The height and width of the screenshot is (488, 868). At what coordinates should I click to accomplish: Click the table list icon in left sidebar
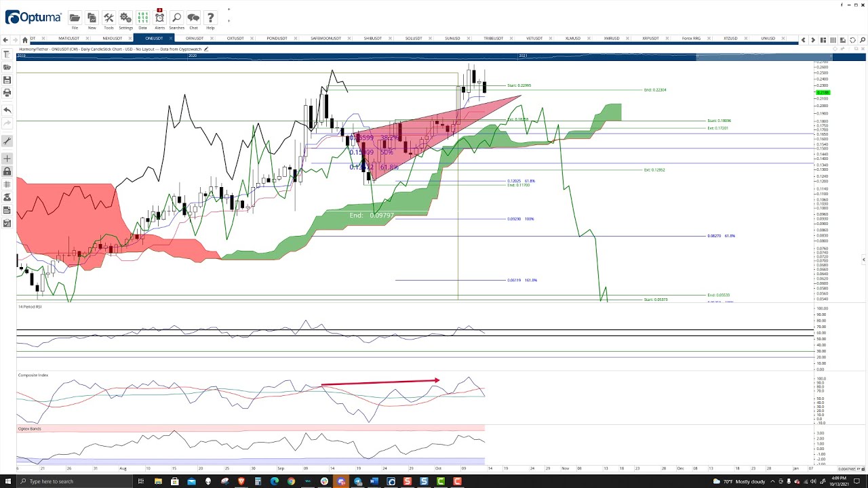7,184
